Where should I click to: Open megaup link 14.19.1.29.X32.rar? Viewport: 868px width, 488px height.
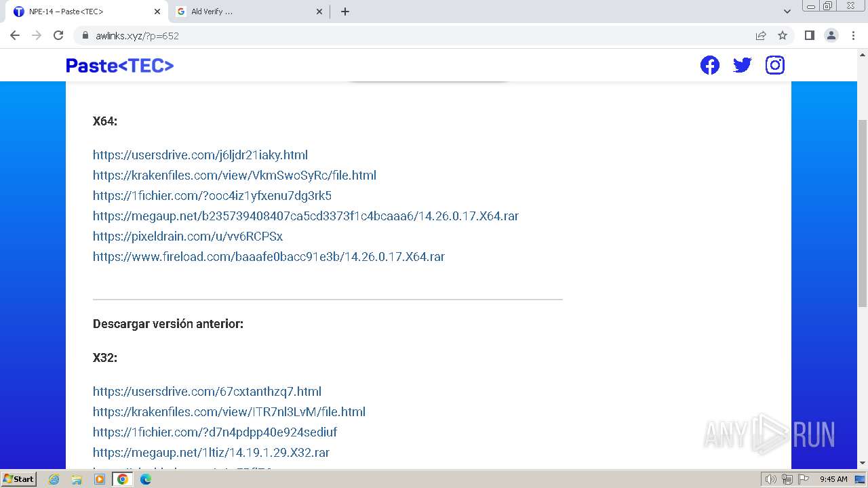211,452
